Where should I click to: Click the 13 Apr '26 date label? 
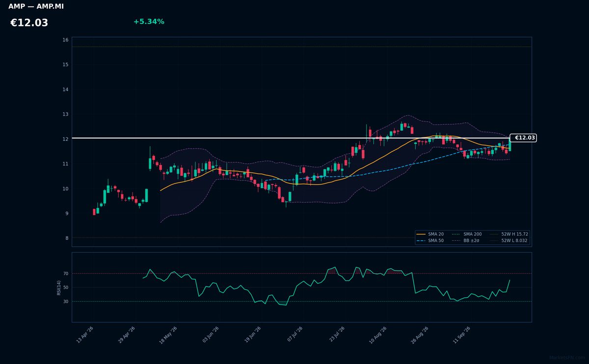click(85, 335)
